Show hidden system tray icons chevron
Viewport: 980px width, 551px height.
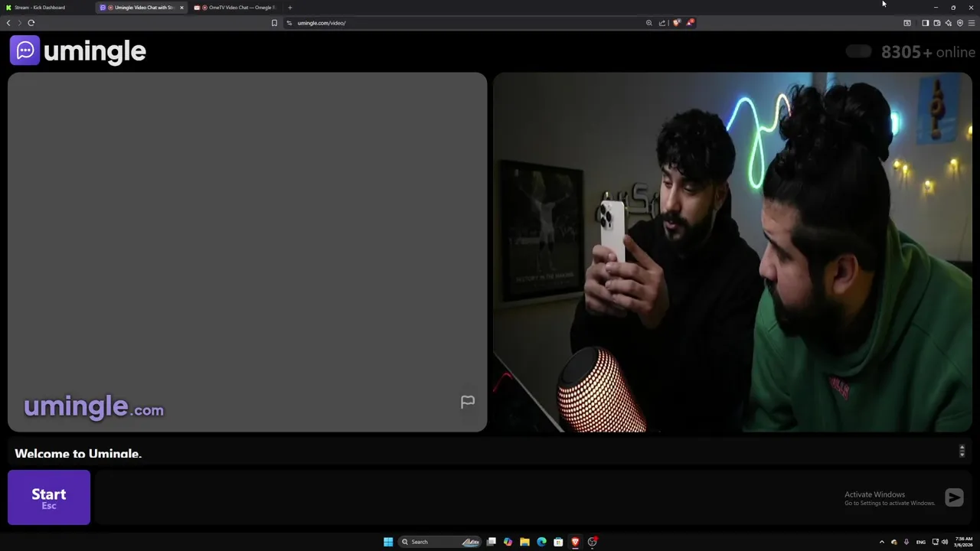(x=881, y=542)
